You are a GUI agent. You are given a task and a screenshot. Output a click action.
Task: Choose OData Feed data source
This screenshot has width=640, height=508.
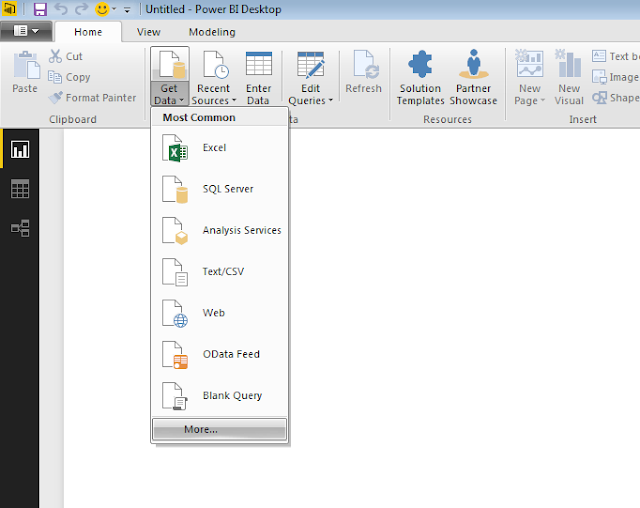pos(220,354)
